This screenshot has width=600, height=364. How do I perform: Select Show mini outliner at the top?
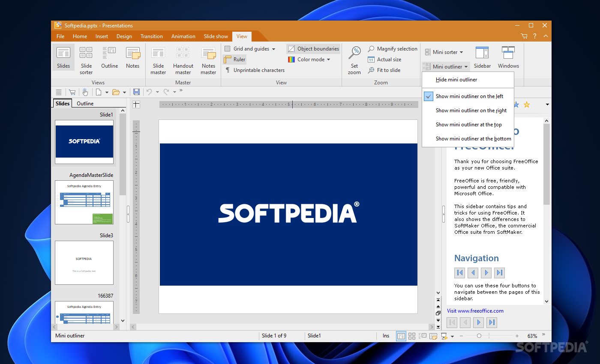(468, 125)
